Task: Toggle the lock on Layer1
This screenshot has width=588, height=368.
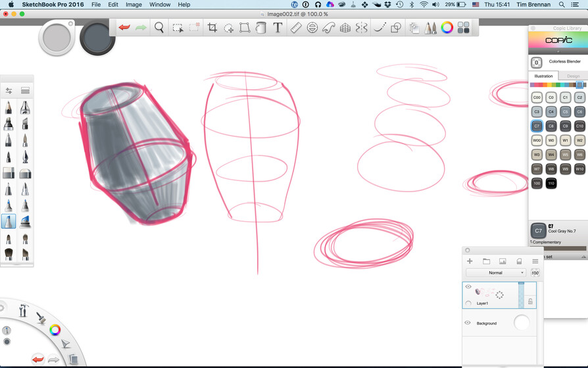Action: coord(530,302)
